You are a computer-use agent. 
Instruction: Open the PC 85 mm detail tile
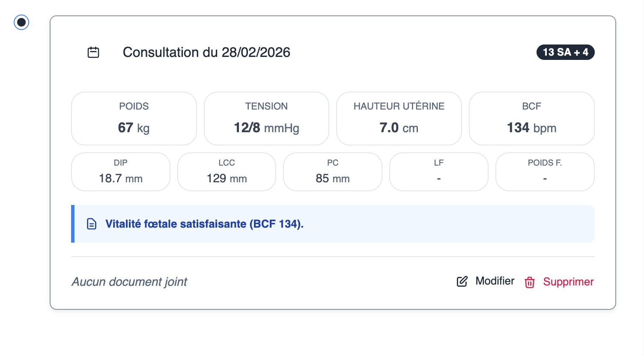pyautogui.click(x=332, y=172)
